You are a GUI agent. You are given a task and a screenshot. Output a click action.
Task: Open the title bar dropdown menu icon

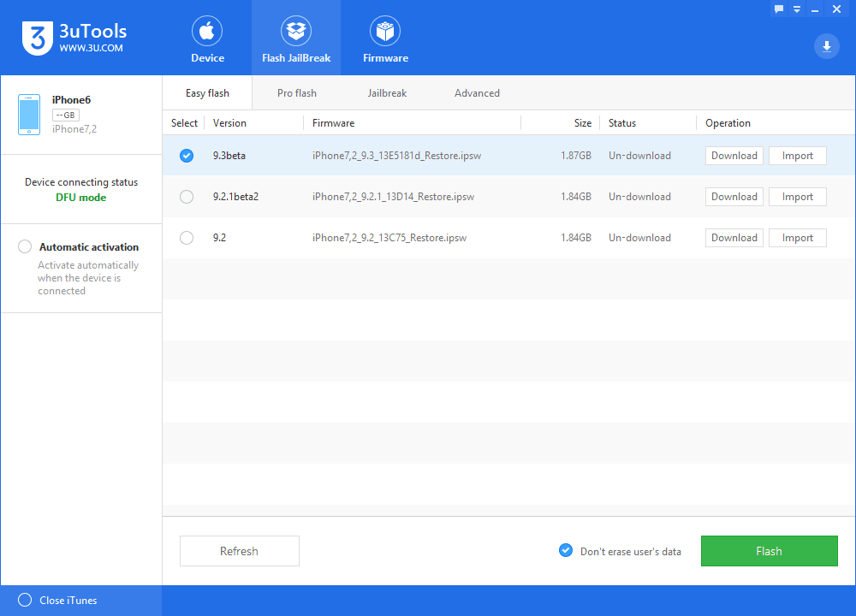tap(797, 9)
